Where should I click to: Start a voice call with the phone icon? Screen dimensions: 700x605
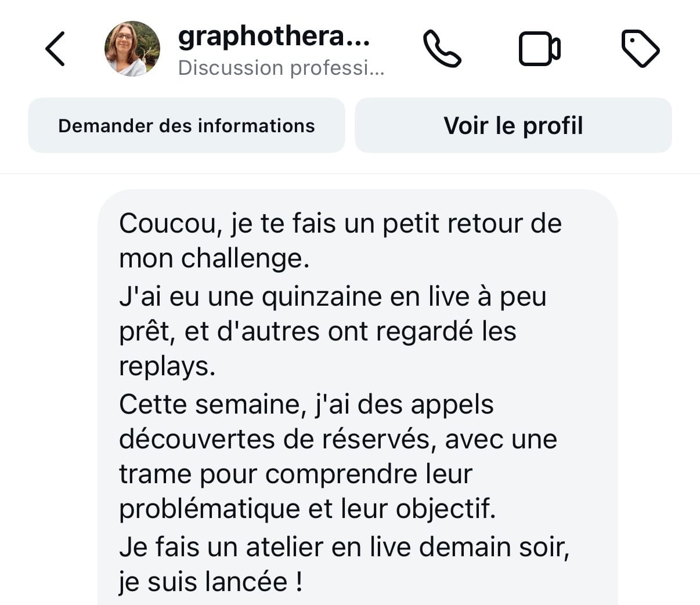pos(442,49)
